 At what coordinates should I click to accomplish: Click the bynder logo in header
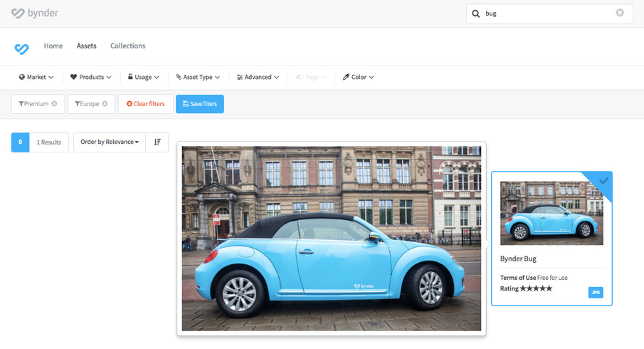point(34,13)
